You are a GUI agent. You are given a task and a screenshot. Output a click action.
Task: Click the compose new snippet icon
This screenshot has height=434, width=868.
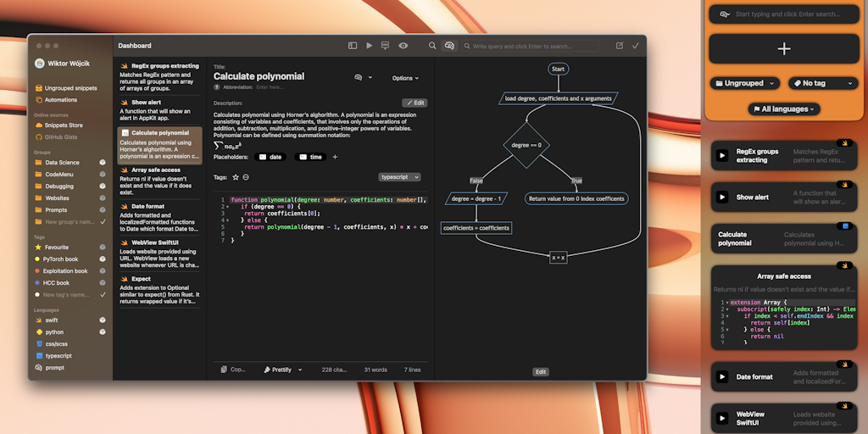click(620, 46)
